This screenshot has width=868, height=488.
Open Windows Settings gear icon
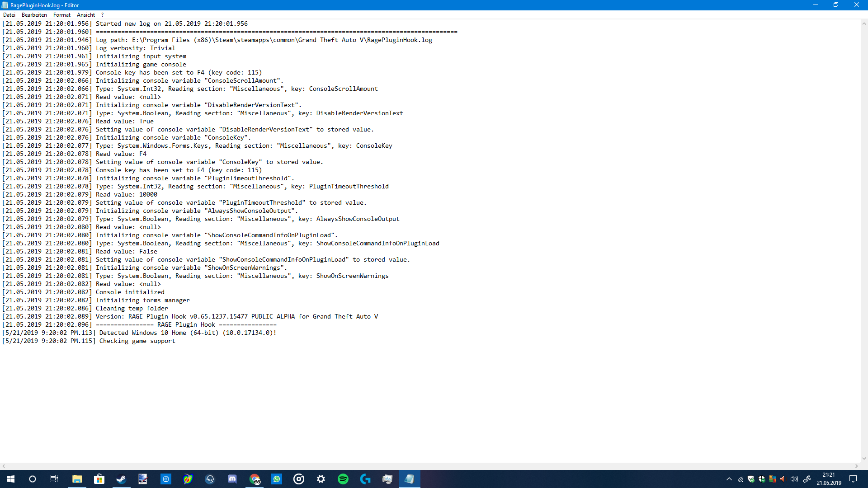point(321,479)
